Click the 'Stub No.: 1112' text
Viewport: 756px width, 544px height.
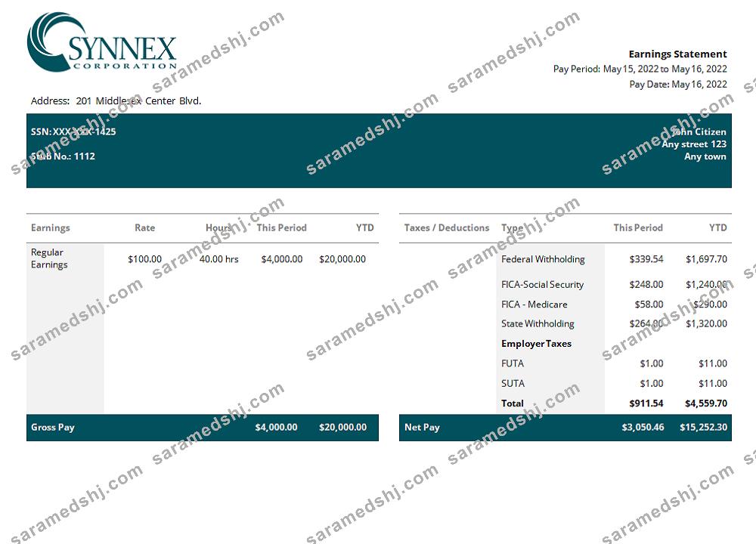pos(63,156)
